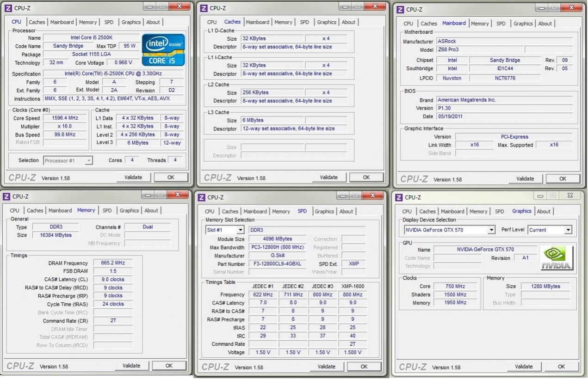The height and width of the screenshot is (379, 588).
Task: Open Memory tab in the Caches window
Action: pos(283,22)
